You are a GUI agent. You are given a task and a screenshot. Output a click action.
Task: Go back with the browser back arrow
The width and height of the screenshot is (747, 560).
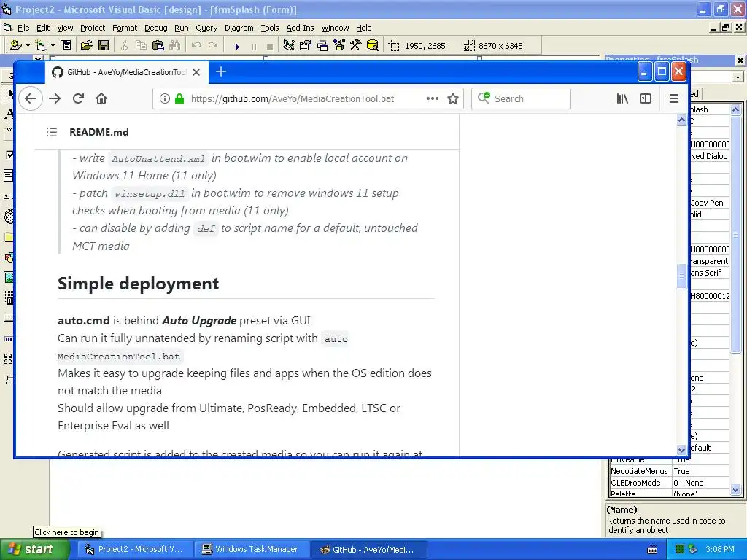point(31,98)
